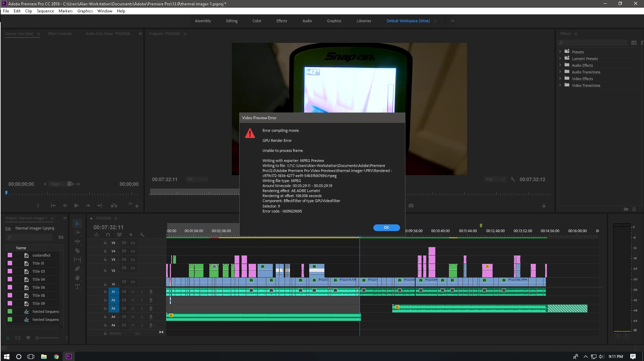Viewport: 644px width, 361px height.
Task: Click Source monitor Play button
Action: [x=76, y=205]
